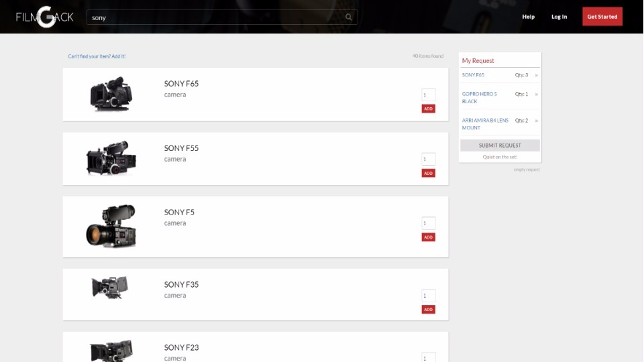Open the SONY F5 camera thumbnail

(x=111, y=226)
